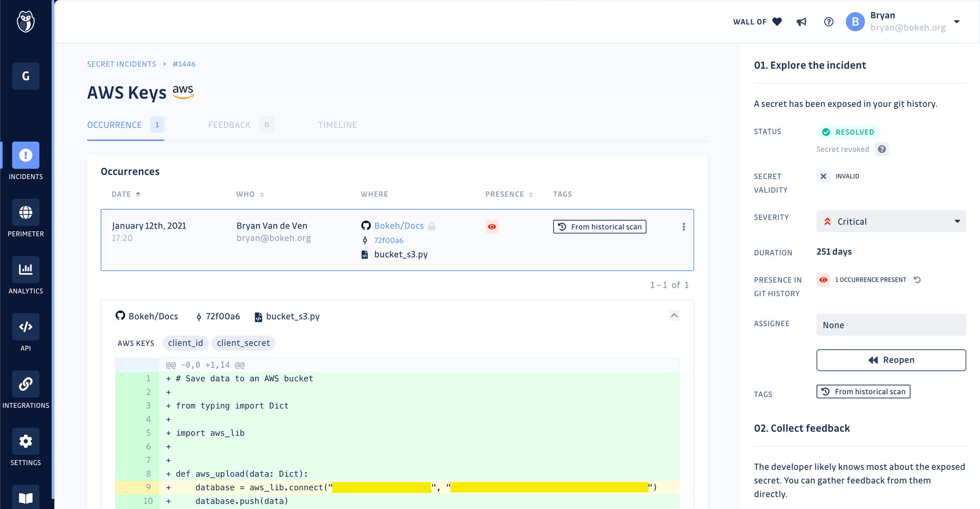Sort occurrences by Who

click(250, 194)
